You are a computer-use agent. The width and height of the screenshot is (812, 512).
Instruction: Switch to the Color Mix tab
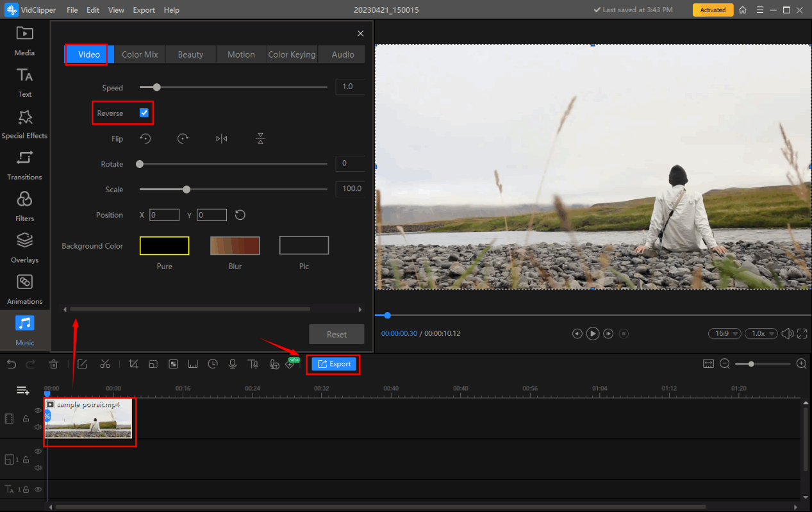click(140, 54)
